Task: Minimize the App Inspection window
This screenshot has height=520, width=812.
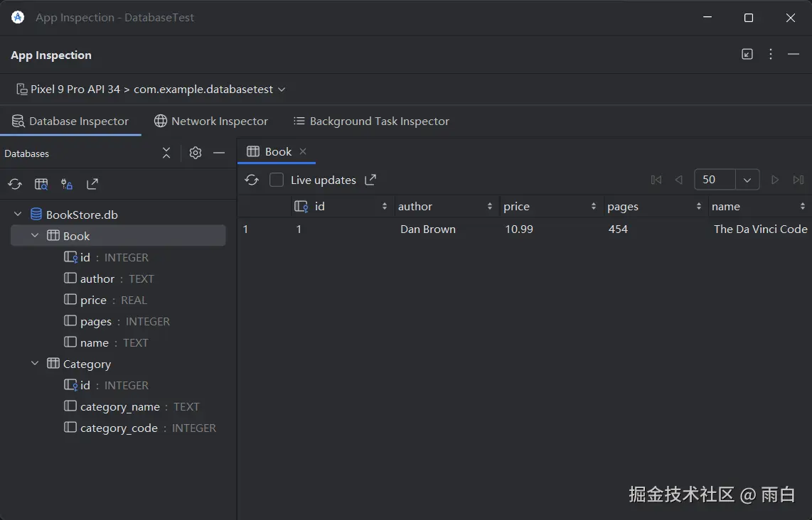Action: 707,18
